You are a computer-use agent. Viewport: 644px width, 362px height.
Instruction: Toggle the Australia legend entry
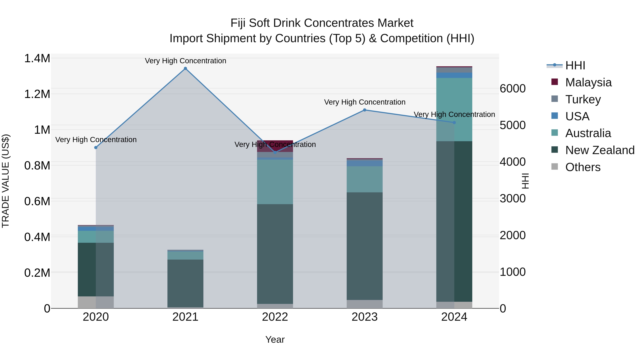click(581, 133)
